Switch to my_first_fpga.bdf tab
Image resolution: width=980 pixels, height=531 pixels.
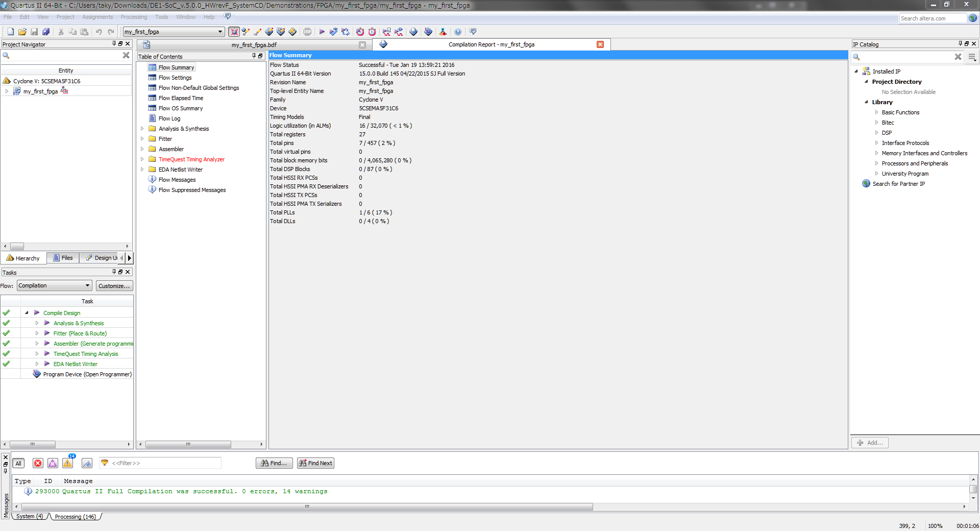coord(254,45)
